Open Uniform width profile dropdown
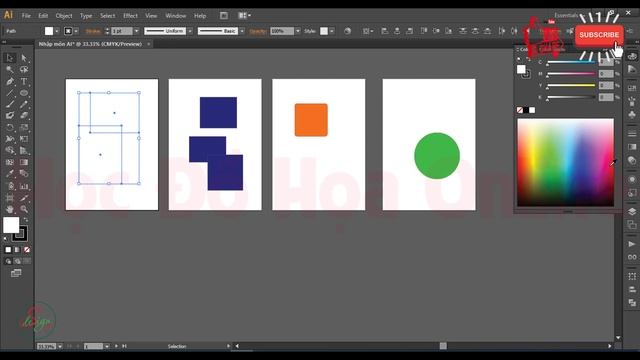The height and width of the screenshot is (360, 640). click(190, 31)
